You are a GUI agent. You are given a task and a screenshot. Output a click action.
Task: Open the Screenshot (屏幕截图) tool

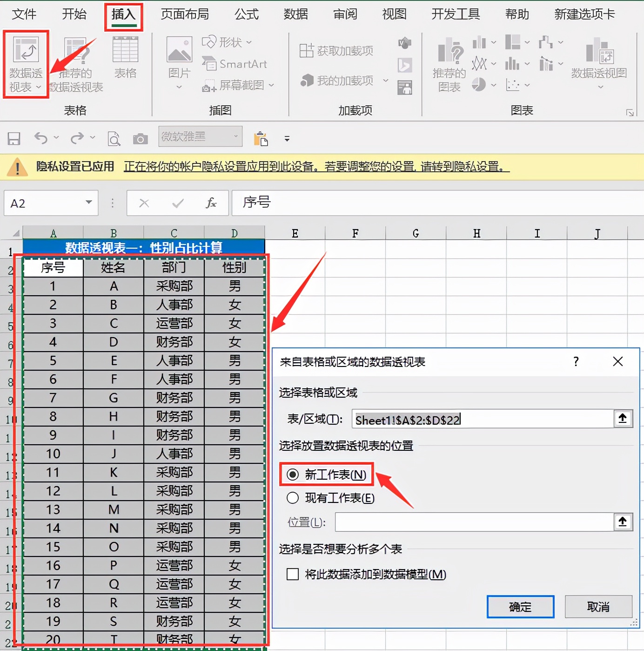[x=233, y=85]
